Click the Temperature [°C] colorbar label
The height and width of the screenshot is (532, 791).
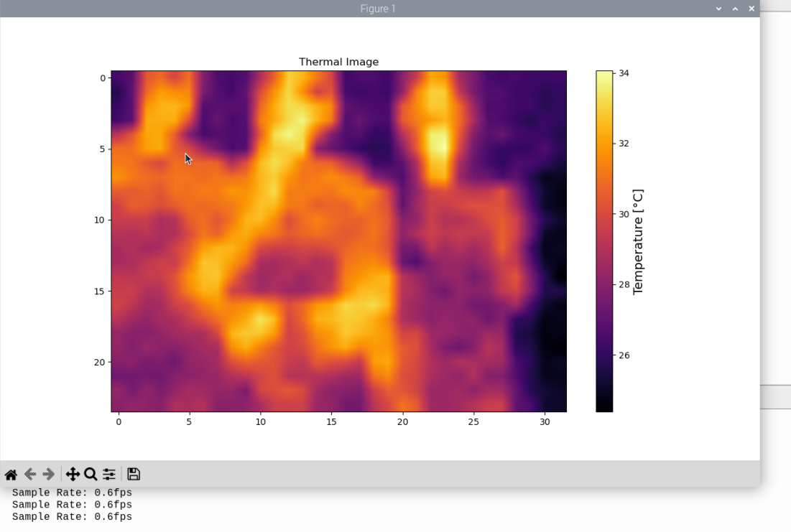click(x=638, y=242)
